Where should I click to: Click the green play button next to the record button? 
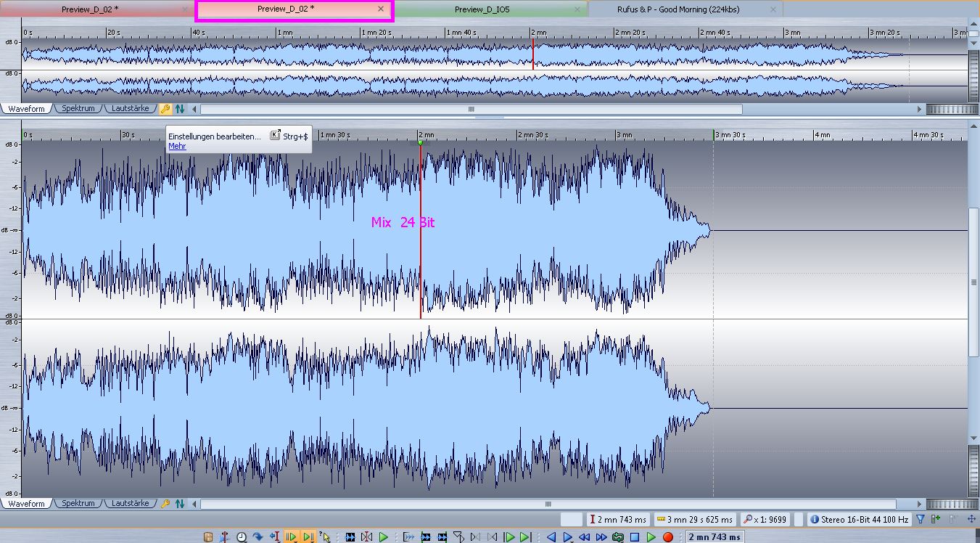651,537
